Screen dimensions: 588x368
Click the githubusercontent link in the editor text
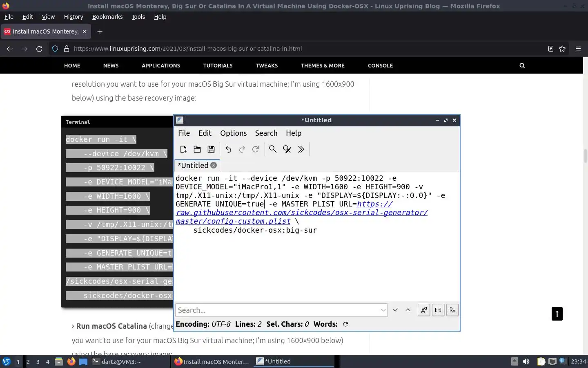pyautogui.click(x=301, y=213)
